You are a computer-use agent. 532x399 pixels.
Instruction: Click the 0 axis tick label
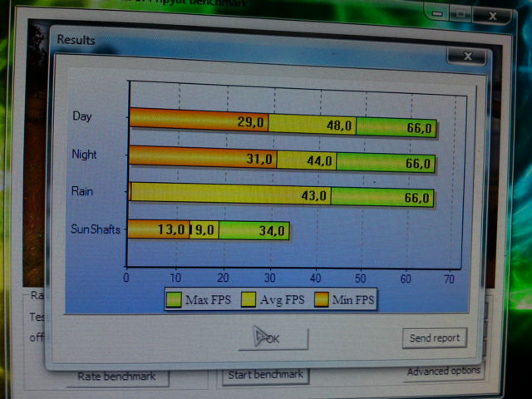(x=126, y=278)
